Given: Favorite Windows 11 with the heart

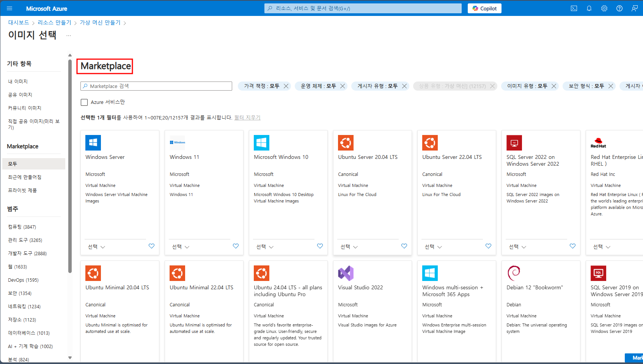Looking at the screenshot, I should tap(236, 246).
